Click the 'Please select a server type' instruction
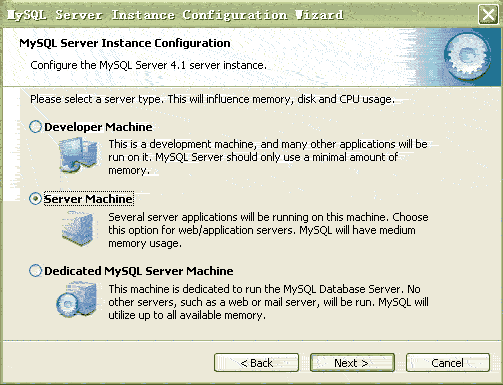The width and height of the screenshot is (503, 385). click(212, 99)
